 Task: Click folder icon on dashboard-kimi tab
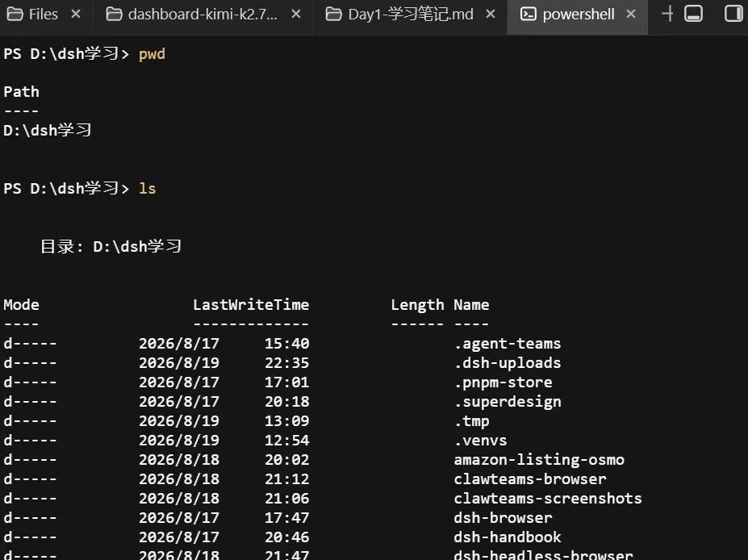coord(114,15)
